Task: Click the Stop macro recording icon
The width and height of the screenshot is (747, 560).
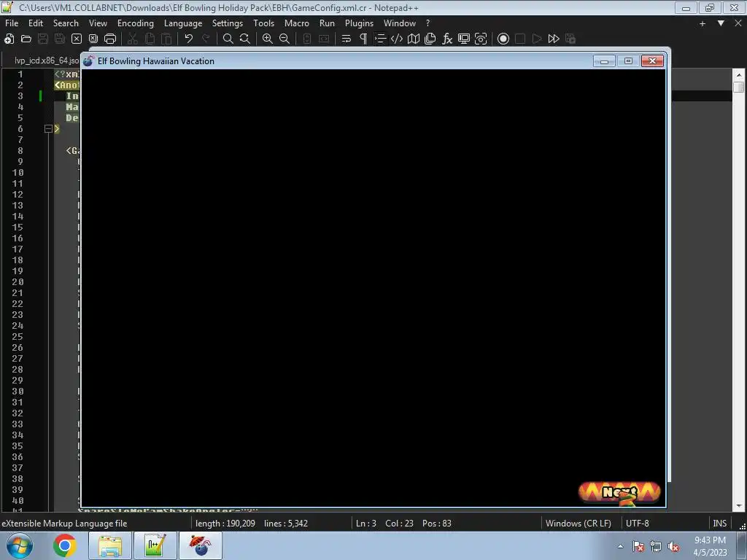Action: coord(519,39)
